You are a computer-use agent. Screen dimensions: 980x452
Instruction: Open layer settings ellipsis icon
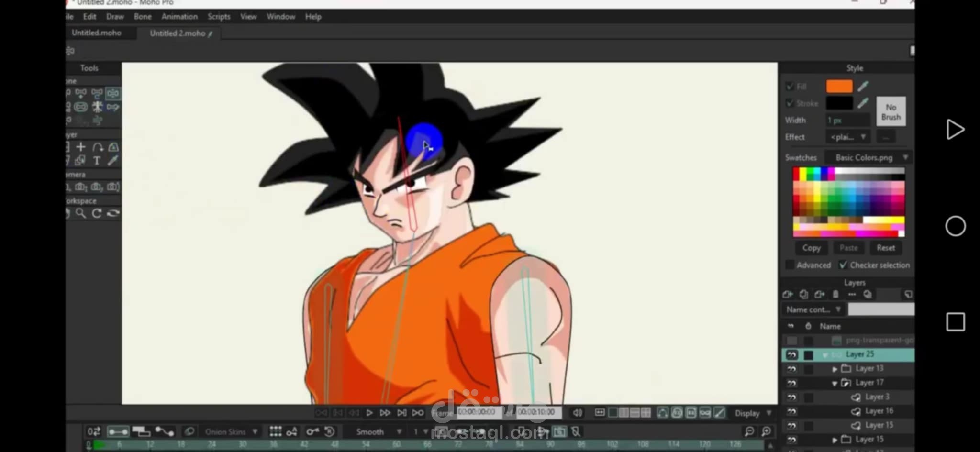coord(852,294)
